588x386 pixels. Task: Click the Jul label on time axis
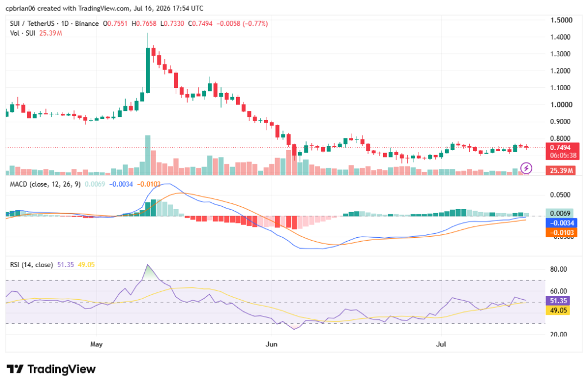coord(442,345)
